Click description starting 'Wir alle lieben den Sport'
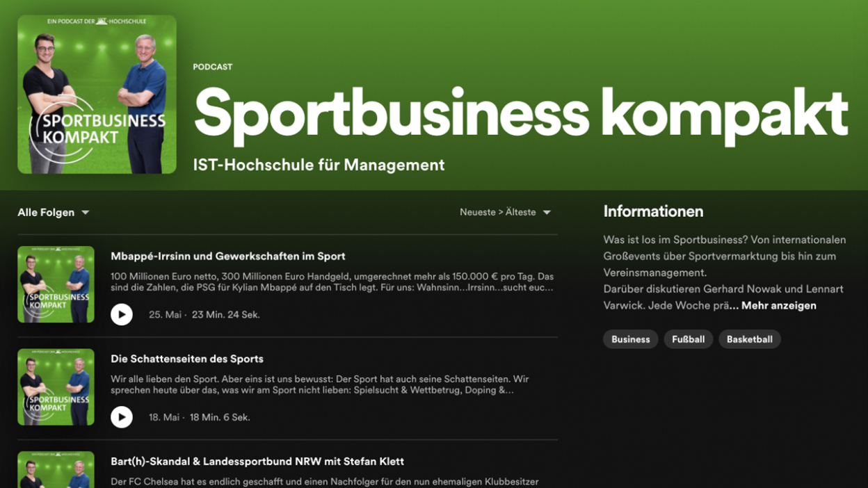The height and width of the screenshot is (488, 868). pos(320,385)
